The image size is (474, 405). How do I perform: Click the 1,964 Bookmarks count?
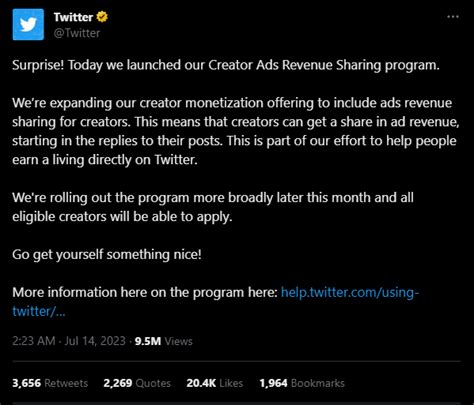(302, 383)
